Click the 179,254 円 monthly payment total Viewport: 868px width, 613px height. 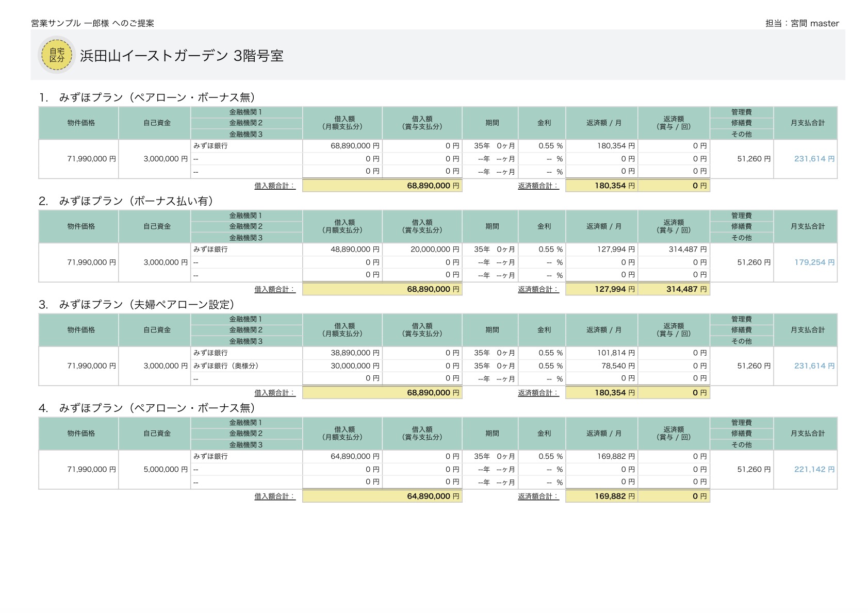pyautogui.click(x=814, y=262)
